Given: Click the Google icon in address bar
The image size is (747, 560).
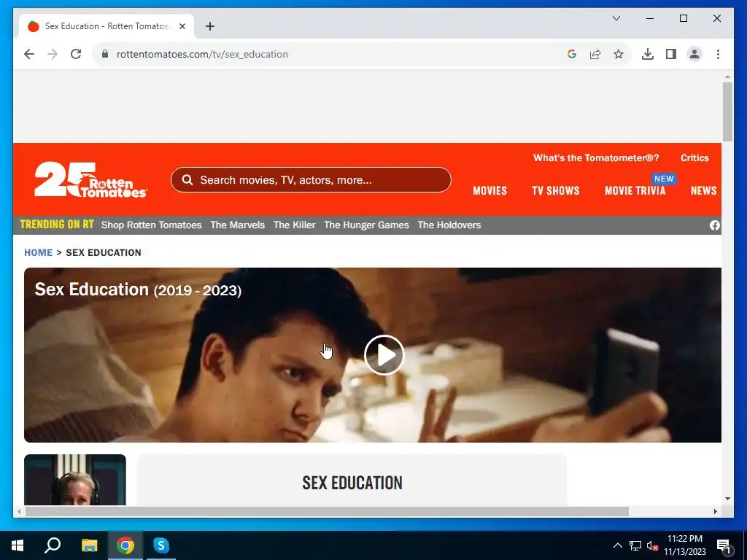Looking at the screenshot, I should [x=572, y=54].
